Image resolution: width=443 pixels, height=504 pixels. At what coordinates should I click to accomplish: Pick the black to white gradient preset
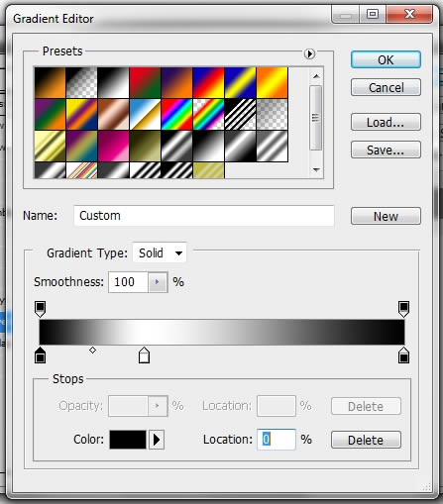pyautogui.click(x=113, y=82)
